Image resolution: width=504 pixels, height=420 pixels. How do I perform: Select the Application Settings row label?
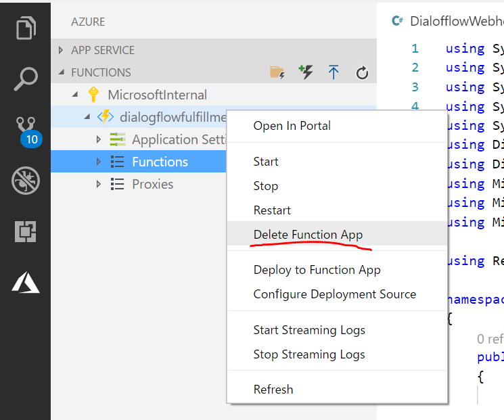tap(179, 139)
